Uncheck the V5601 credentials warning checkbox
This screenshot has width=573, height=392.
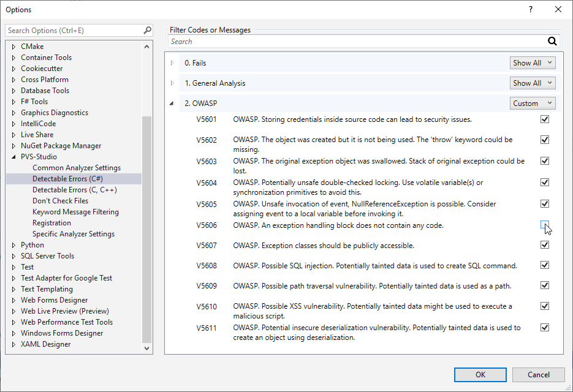click(544, 119)
